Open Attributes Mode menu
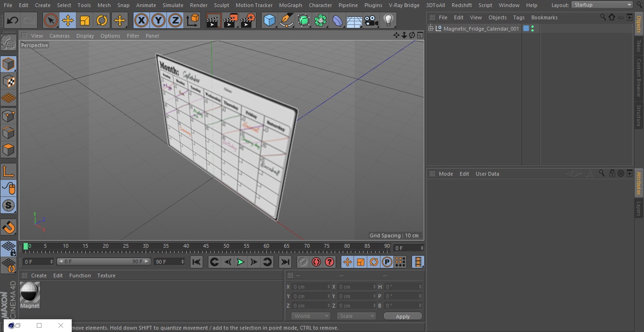 (x=446, y=174)
